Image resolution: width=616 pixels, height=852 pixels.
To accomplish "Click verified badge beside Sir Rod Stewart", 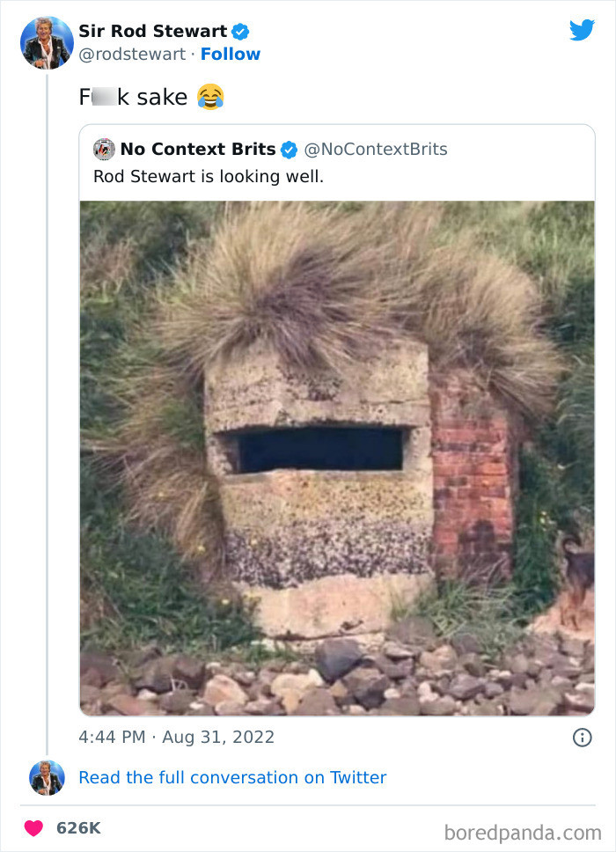I will (240, 32).
